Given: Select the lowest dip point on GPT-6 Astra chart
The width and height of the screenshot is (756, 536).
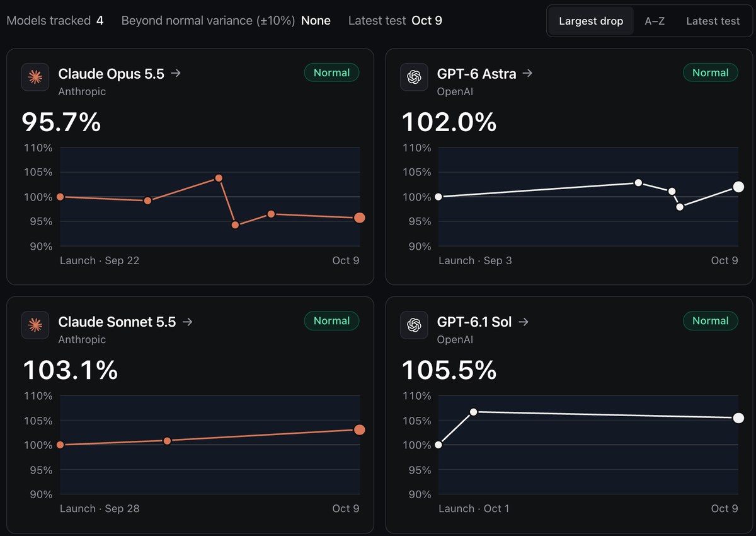Looking at the screenshot, I should pyautogui.click(x=680, y=206).
